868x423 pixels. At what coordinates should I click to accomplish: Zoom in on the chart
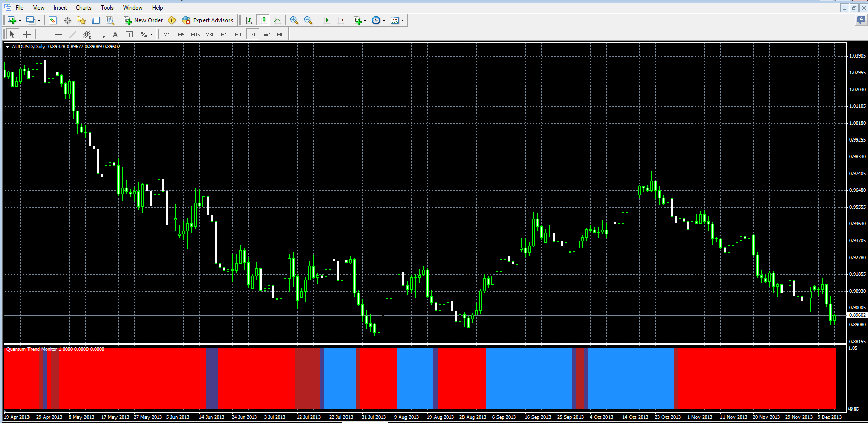(x=294, y=20)
